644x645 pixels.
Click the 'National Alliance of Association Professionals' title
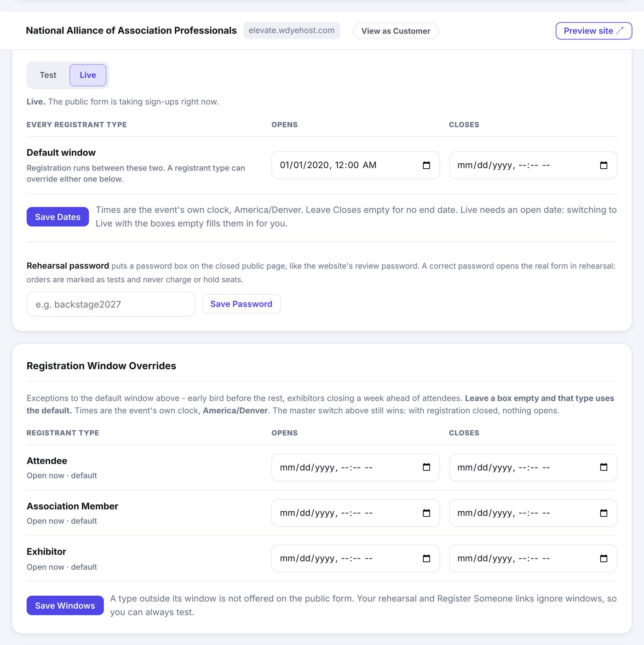coord(131,30)
